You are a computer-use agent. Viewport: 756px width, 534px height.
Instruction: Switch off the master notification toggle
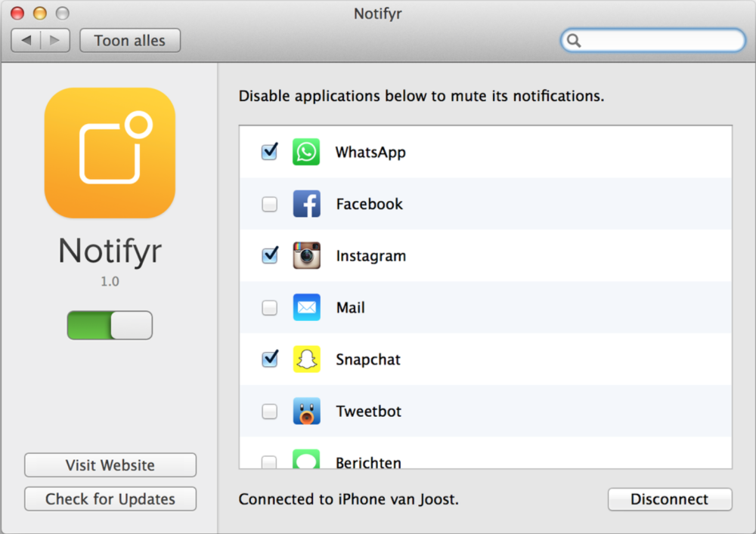(110, 325)
